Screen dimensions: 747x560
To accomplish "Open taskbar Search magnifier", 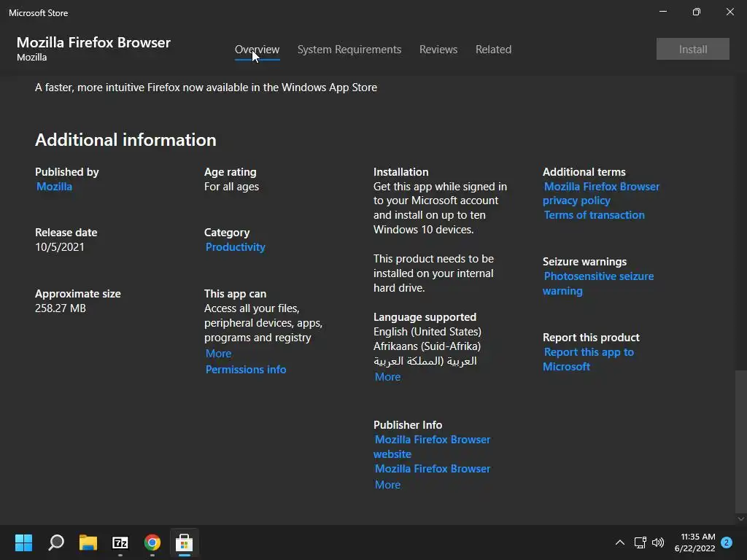I will (x=56, y=542).
